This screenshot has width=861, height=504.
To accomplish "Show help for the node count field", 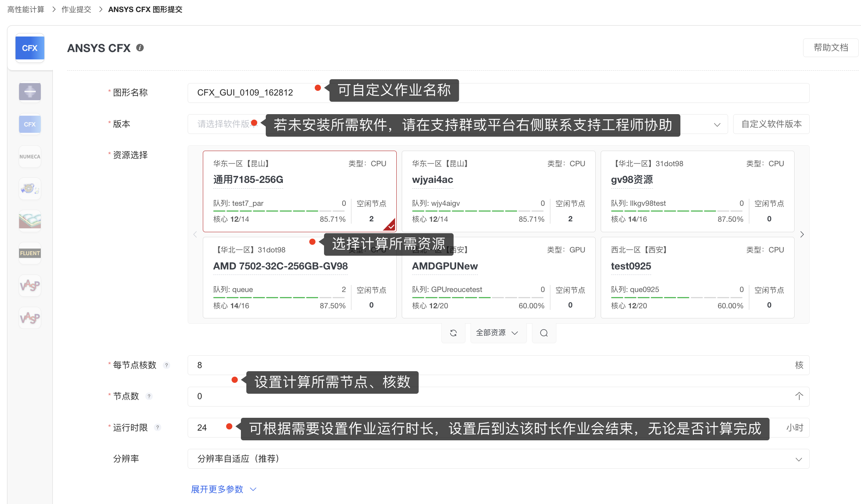I will (x=149, y=396).
